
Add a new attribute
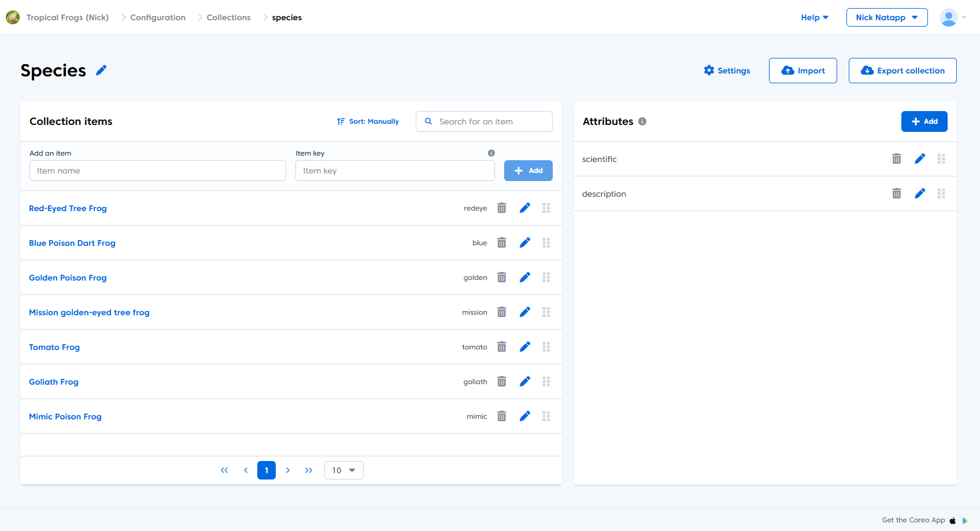[x=924, y=121]
